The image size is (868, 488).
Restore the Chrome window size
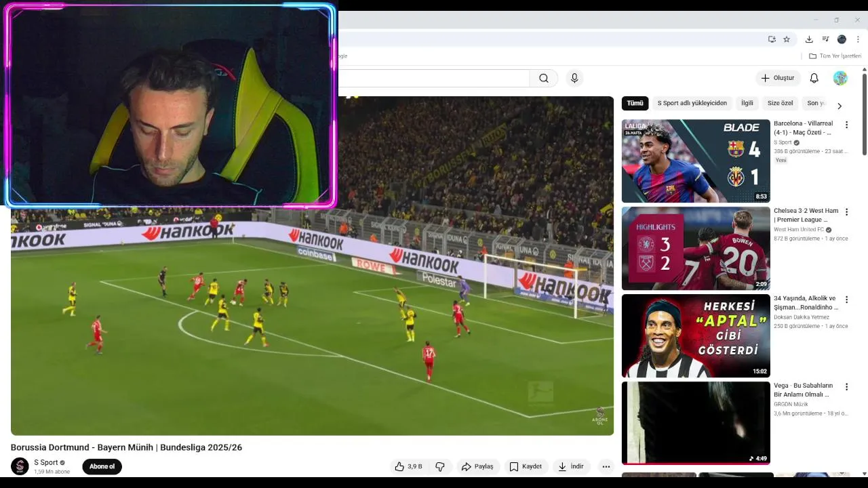point(836,20)
